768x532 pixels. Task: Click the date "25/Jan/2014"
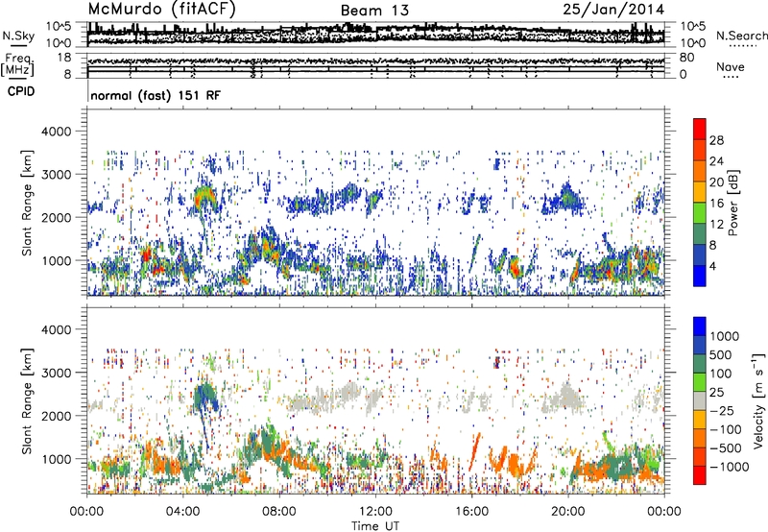(613, 10)
